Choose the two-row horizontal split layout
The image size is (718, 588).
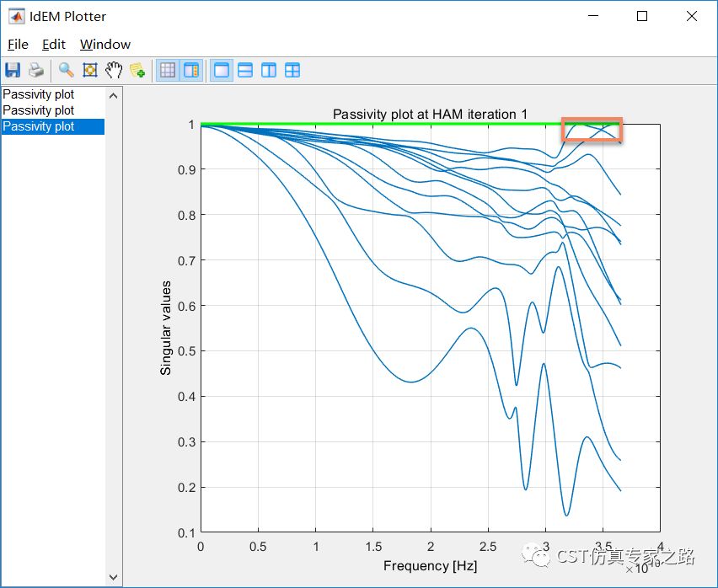point(245,70)
